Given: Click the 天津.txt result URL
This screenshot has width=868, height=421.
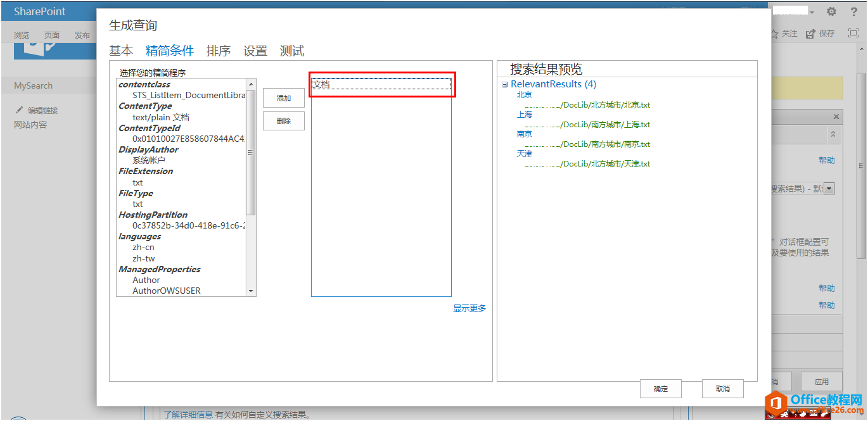Looking at the screenshot, I should click(587, 164).
